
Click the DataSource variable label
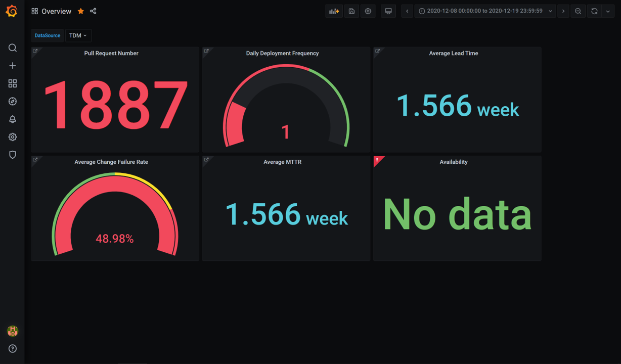click(48, 35)
